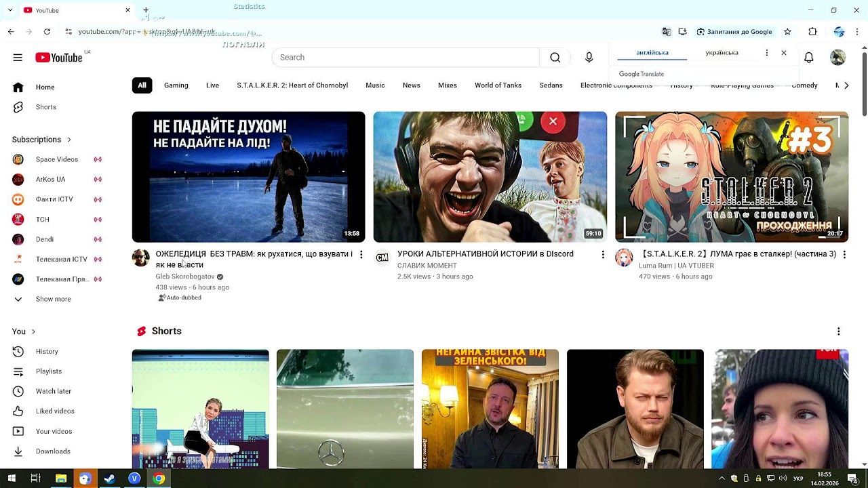Viewport: 868px width, 488px height.
Task: Open Gleb Skorobogatov channel link
Action: coord(185,277)
